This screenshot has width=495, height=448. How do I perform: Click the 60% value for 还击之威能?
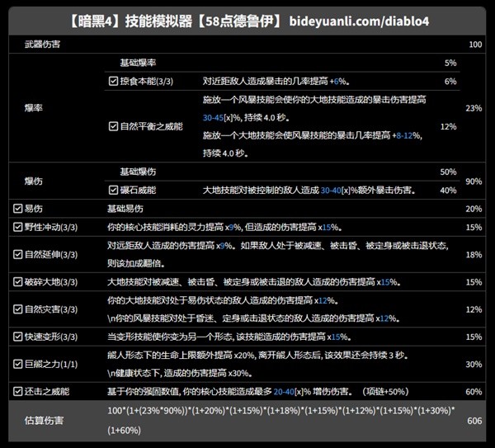[474, 392]
